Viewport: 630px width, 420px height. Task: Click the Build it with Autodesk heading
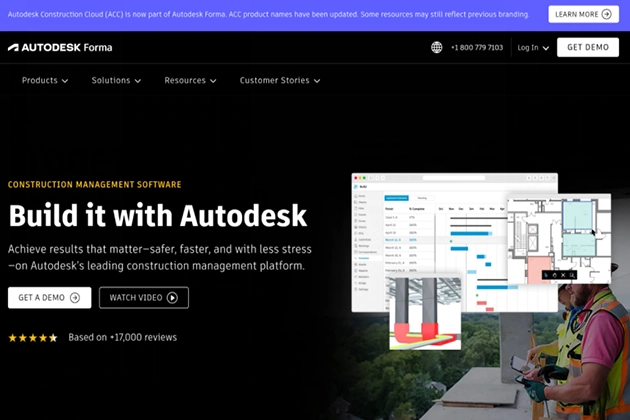pos(158,216)
